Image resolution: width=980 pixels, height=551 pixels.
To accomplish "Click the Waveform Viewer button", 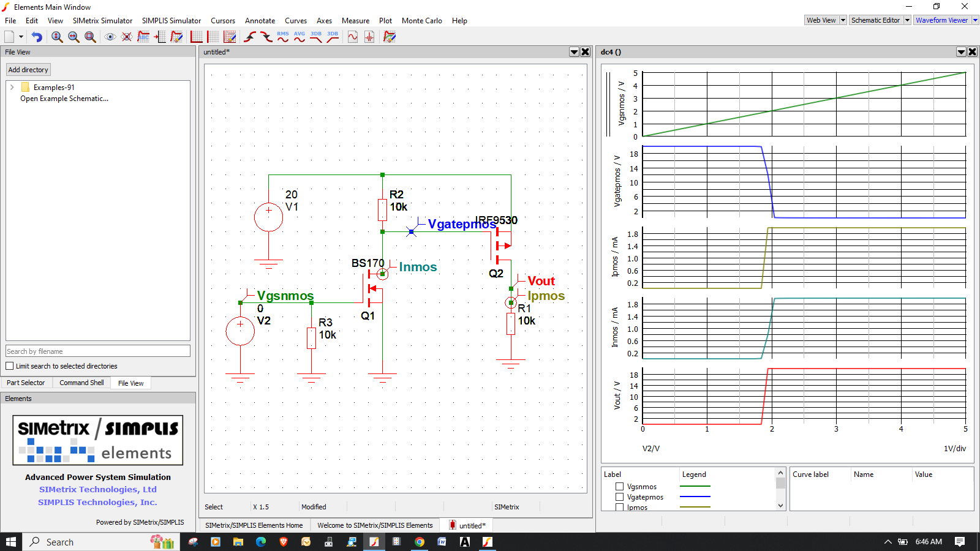I will click(x=942, y=20).
